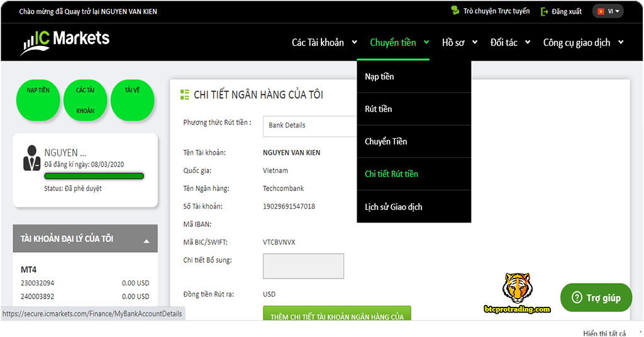
Task: Expand the Đối tác menu
Action: 510,42
